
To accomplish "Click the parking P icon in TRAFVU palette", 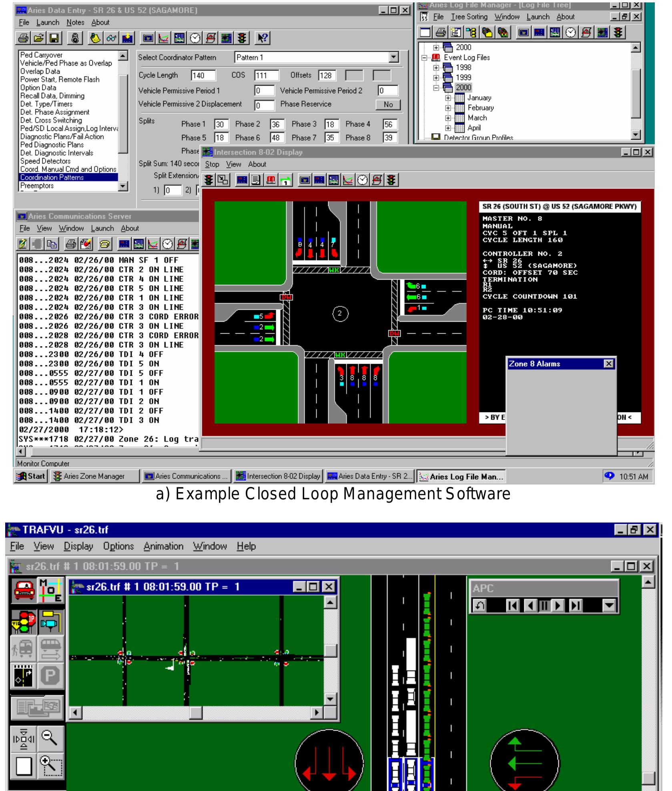I will (51, 676).
